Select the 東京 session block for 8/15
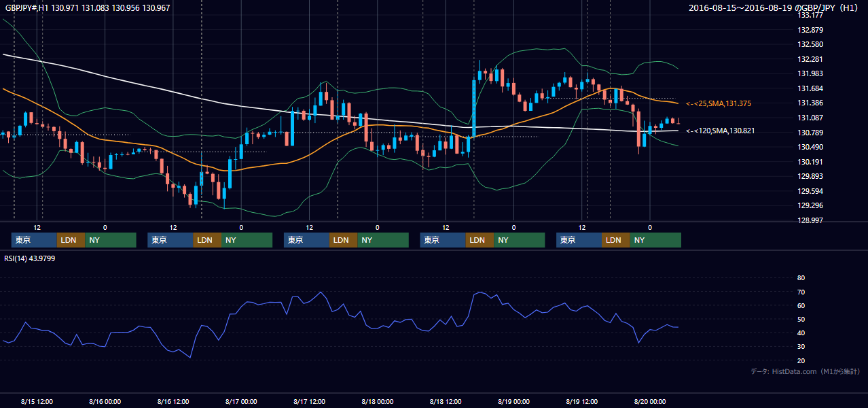868x408 pixels. click(x=34, y=240)
